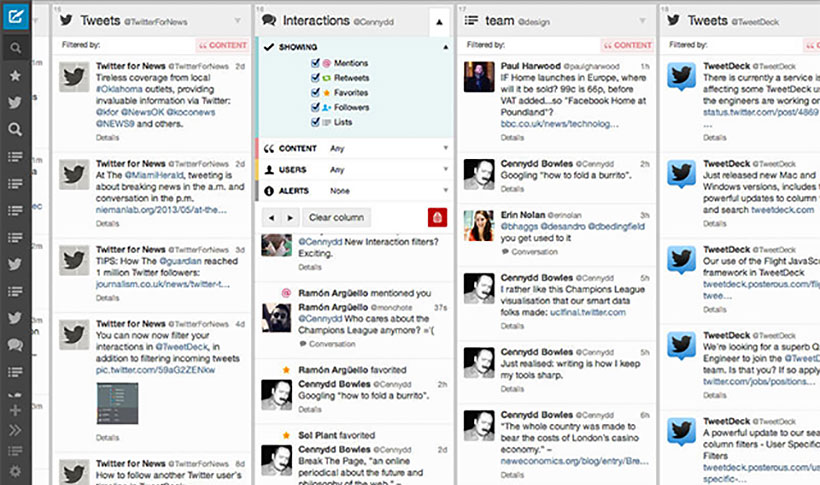Click the star icon beside 'Sol Plant favorited'
Viewport: 820px width, 485px height.
pyautogui.click(x=286, y=435)
